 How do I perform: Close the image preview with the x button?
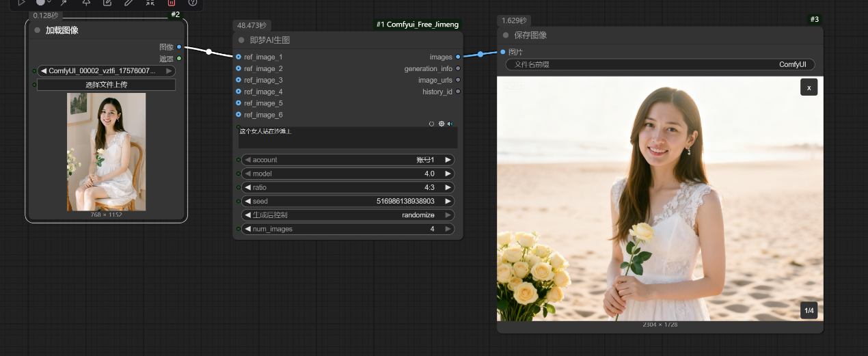(x=809, y=87)
